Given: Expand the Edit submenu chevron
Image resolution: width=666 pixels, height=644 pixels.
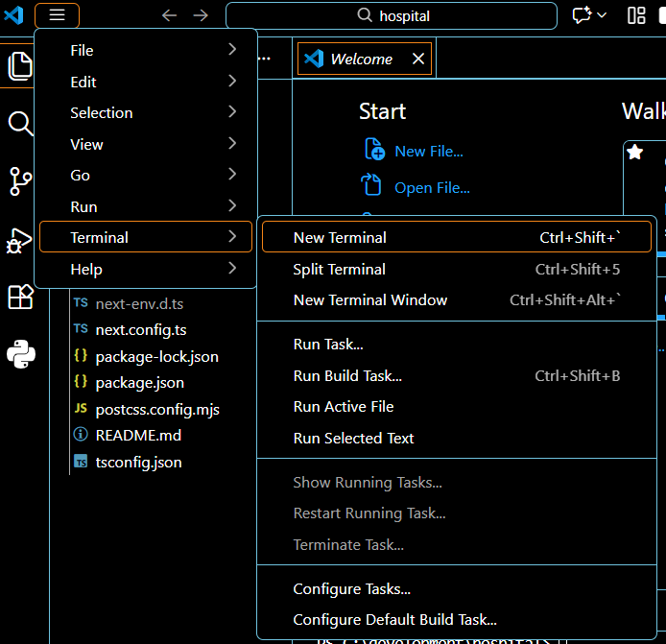Looking at the screenshot, I should (232, 81).
